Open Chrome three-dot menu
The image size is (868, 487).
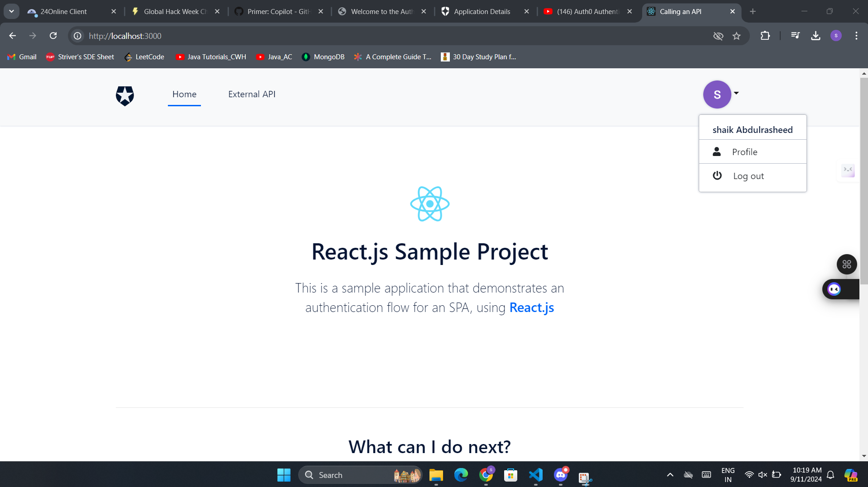(x=856, y=36)
